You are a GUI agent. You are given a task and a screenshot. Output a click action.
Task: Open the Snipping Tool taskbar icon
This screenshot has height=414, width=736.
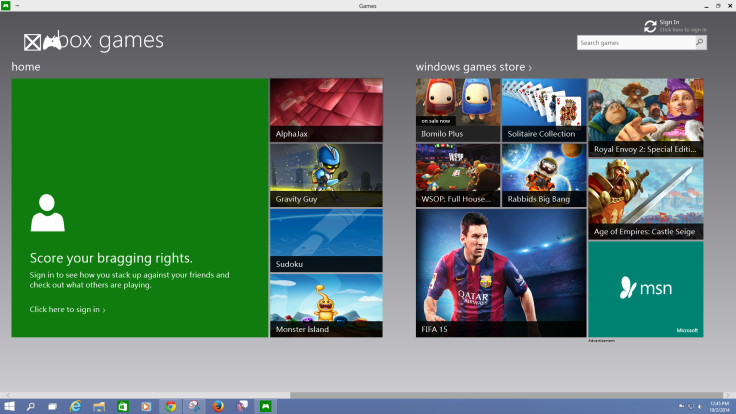click(194, 406)
